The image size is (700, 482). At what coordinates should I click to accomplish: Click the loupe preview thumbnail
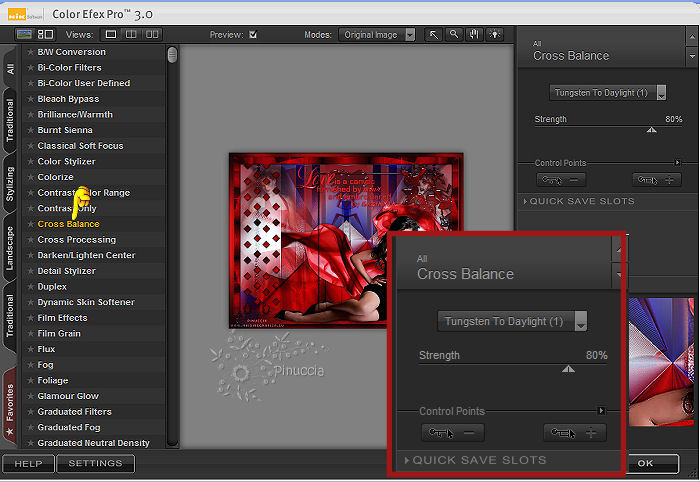(661, 362)
